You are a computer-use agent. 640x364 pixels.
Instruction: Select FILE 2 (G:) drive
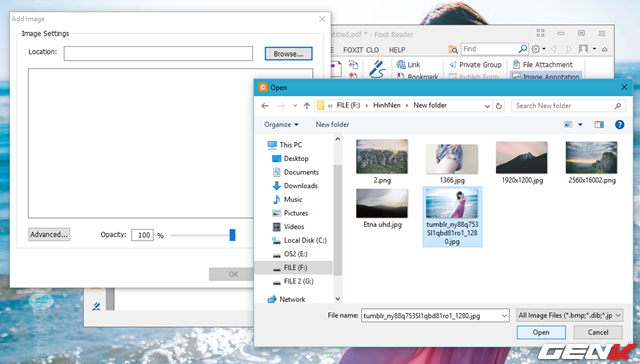click(x=293, y=281)
